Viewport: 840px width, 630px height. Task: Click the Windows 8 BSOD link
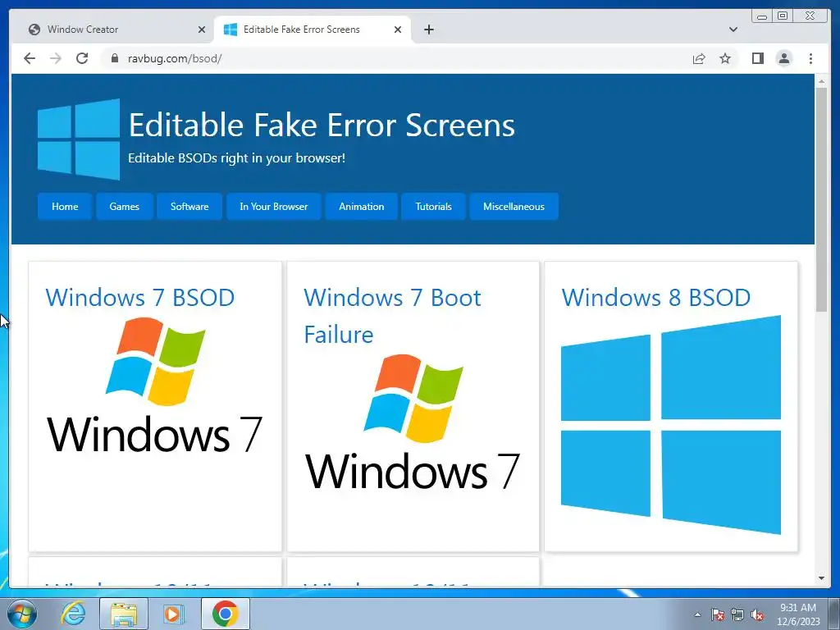655,297
